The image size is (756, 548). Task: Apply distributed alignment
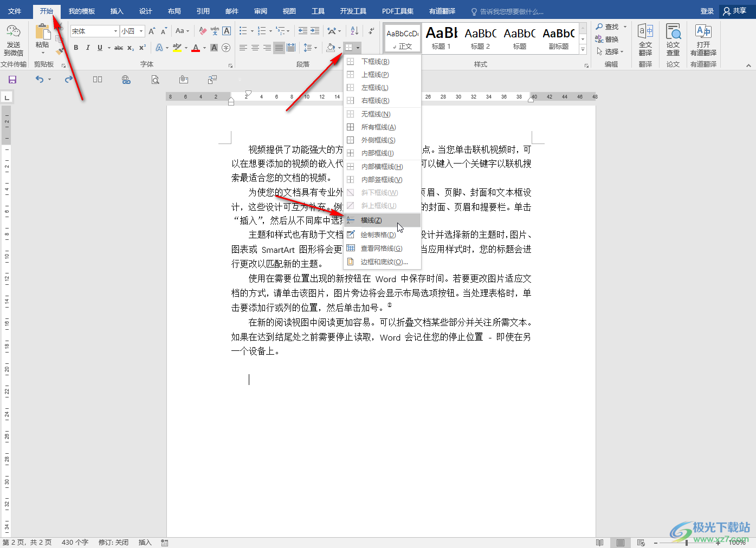(291, 48)
